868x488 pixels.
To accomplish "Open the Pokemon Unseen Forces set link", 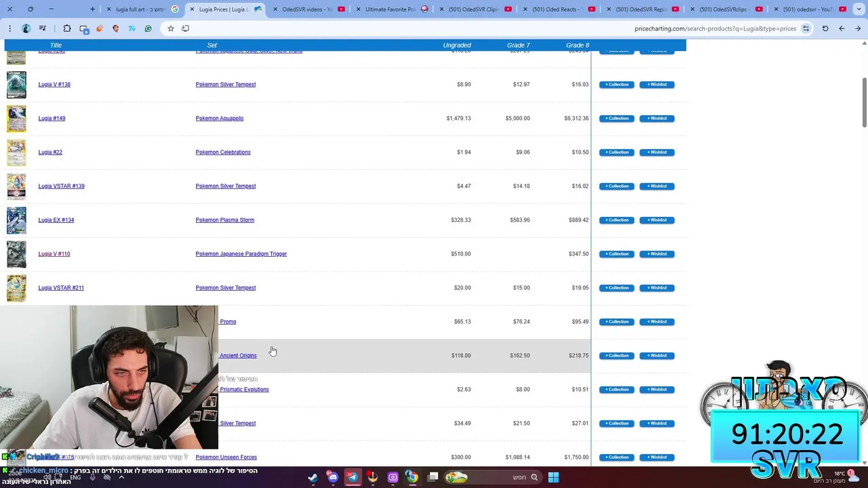I will (x=226, y=457).
